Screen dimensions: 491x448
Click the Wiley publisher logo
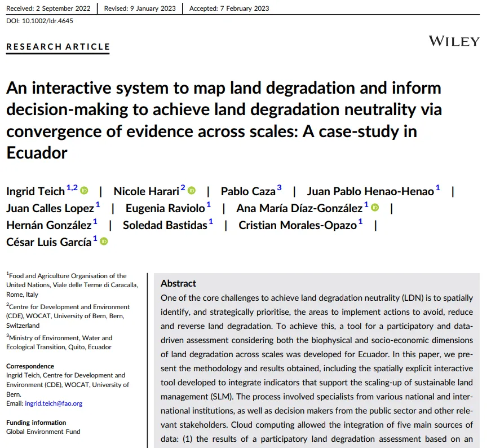(x=454, y=41)
